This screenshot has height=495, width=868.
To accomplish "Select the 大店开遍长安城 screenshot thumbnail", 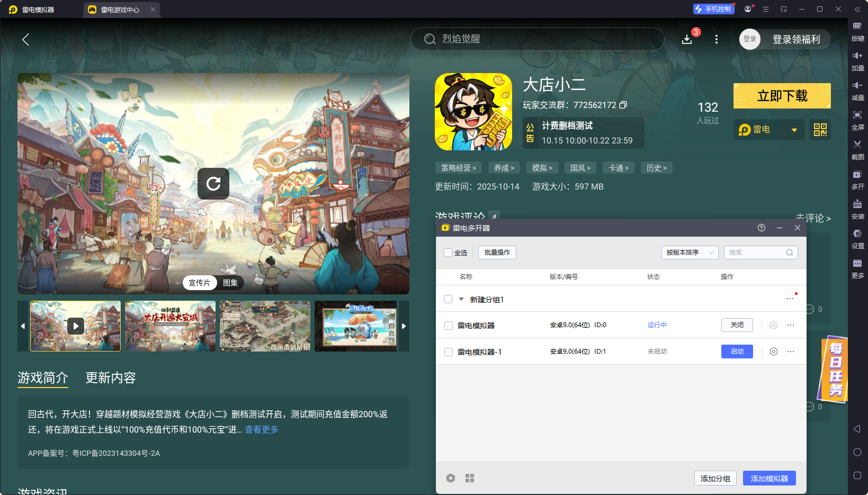I will [171, 326].
